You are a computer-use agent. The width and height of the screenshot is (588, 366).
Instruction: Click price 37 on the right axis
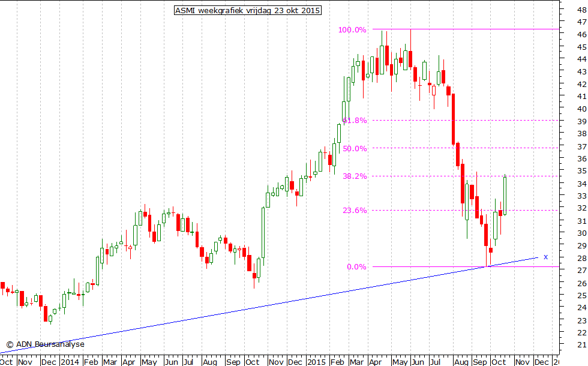581,146
